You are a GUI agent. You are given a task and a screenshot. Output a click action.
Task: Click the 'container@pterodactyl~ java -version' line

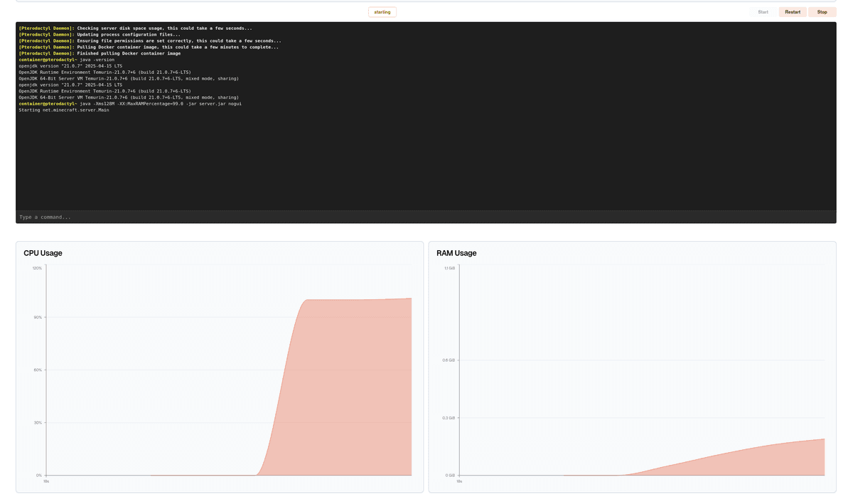point(67,60)
